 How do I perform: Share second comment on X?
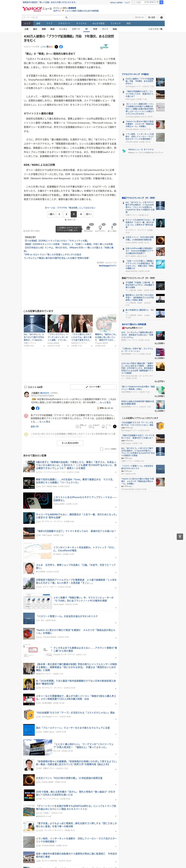[x=115, y=427]
